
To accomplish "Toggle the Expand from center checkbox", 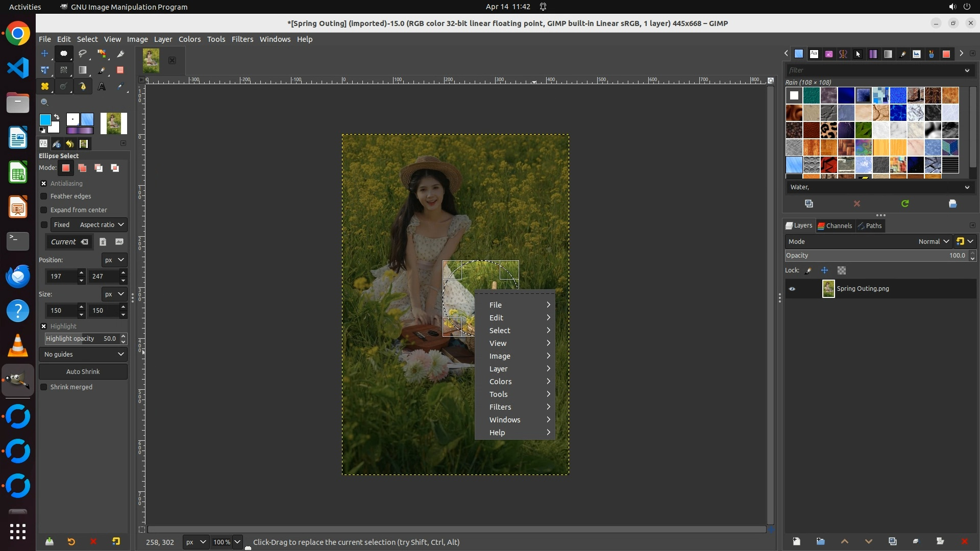I will click(44, 210).
